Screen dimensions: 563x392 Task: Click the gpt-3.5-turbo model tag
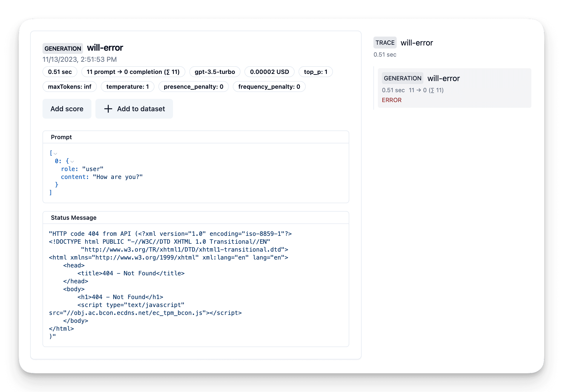[215, 72]
